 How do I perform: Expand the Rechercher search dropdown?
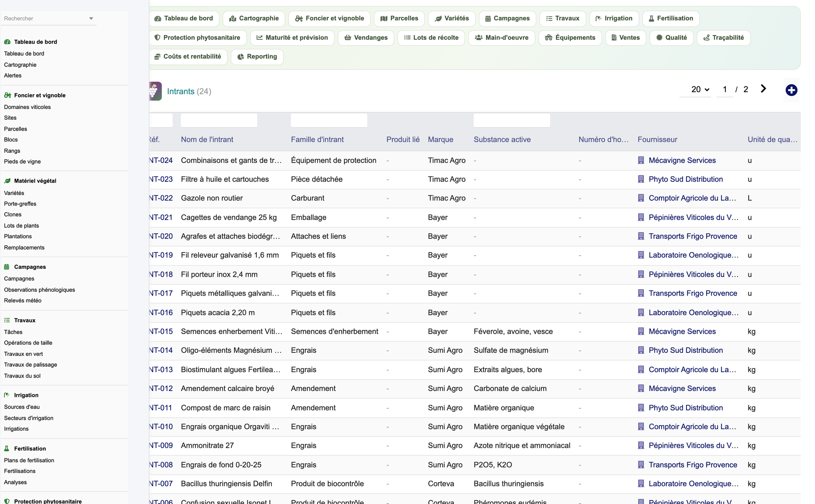91,18
